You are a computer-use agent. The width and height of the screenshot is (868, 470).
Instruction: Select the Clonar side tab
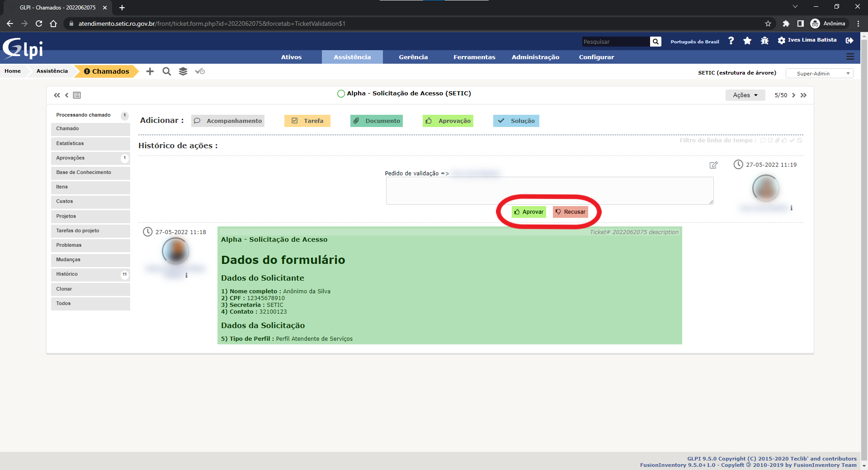90,289
